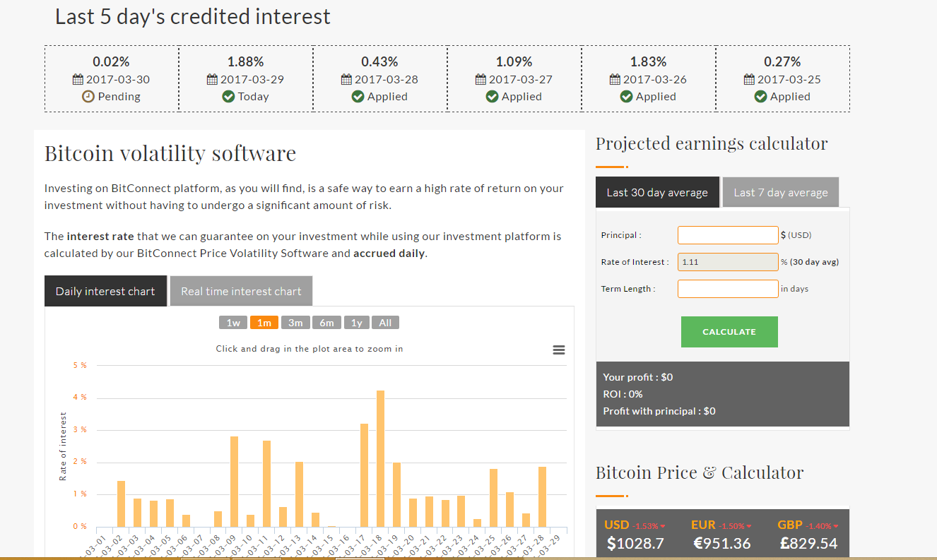
Task: Click the 'Bitcoin volatility software' heading
Action: click(170, 153)
